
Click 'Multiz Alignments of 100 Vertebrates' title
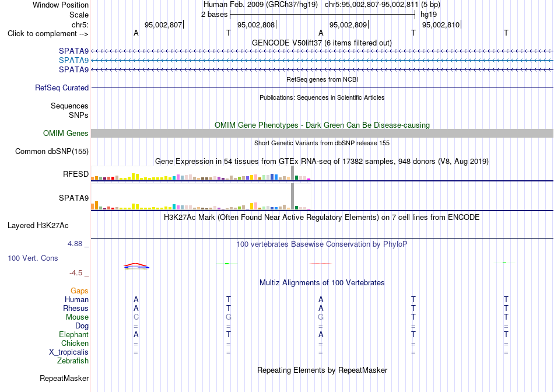322,283
